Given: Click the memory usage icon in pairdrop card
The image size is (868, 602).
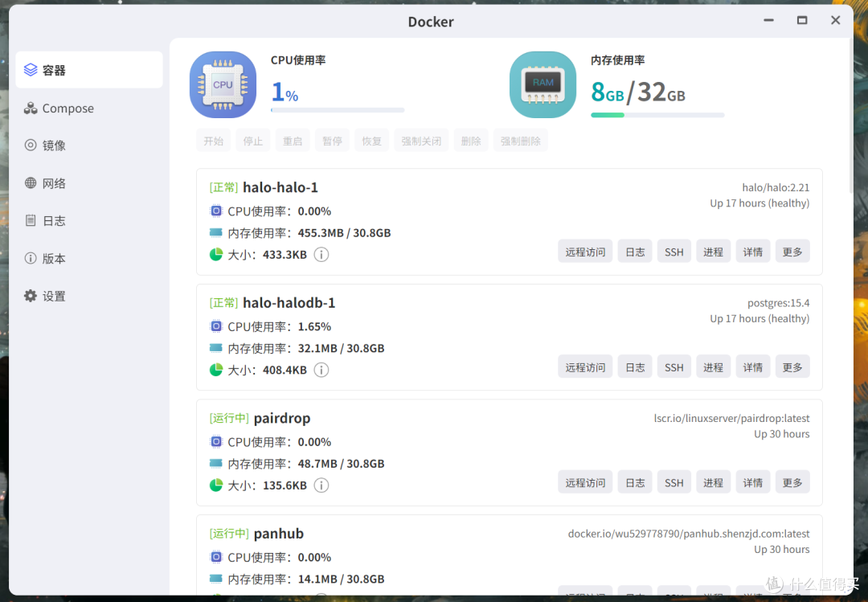Looking at the screenshot, I should coord(216,463).
